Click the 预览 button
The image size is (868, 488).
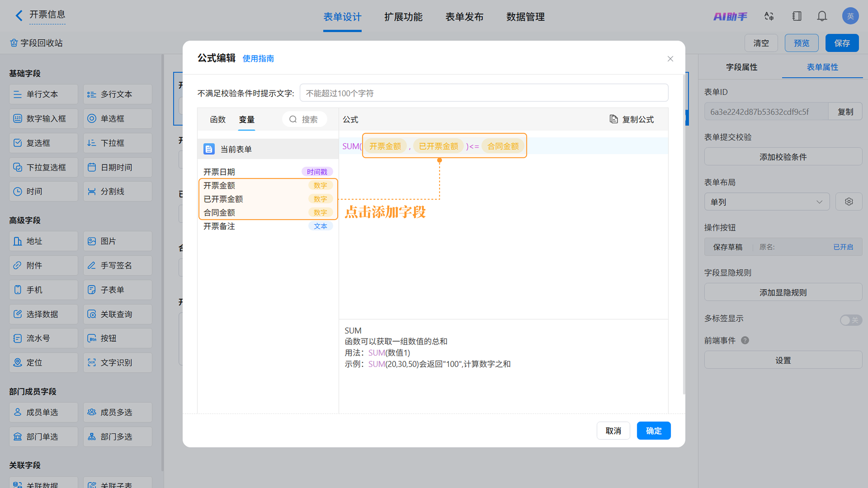point(802,43)
